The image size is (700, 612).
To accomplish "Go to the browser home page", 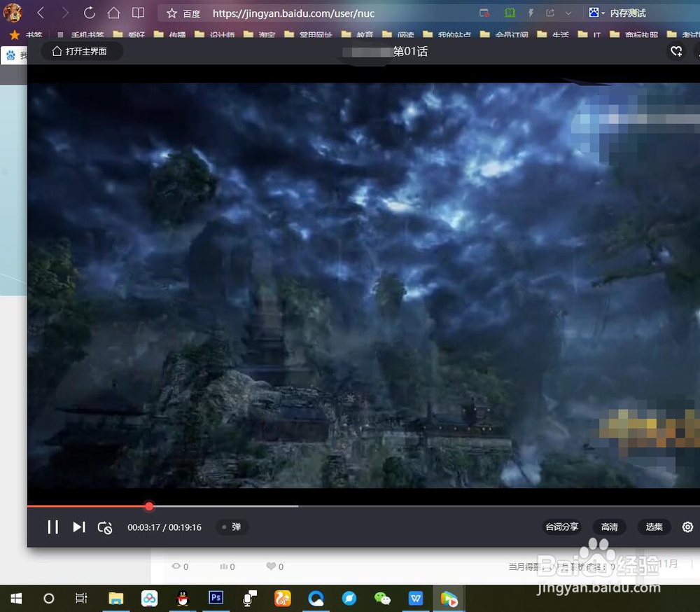I will point(114,13).
